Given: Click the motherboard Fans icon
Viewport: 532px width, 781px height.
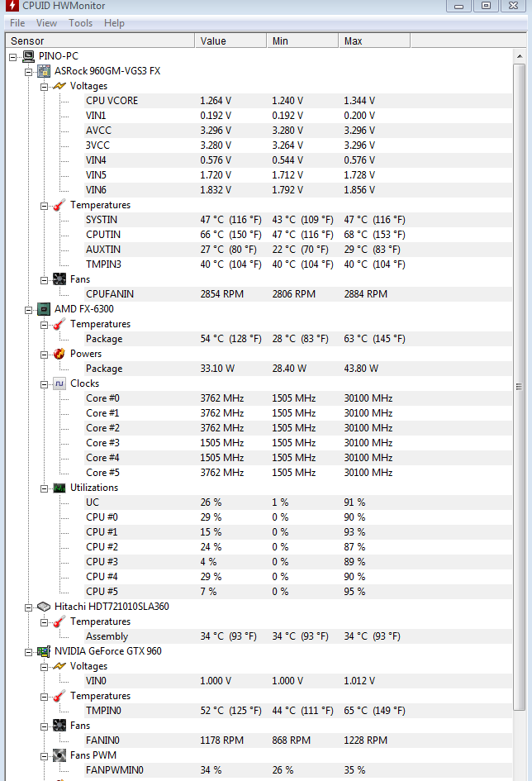Looking at the screenshot, I should tap(59, 279).
